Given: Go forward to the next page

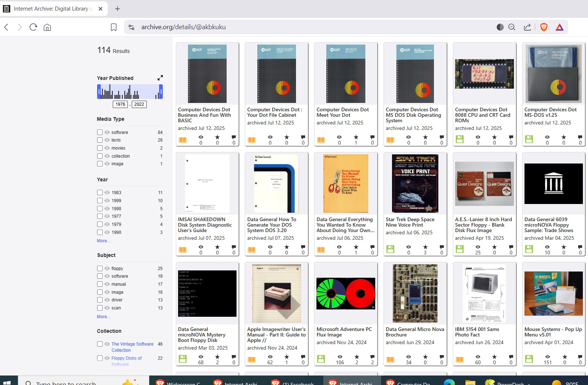Looking at the screenshot, I should coord(20,27).
